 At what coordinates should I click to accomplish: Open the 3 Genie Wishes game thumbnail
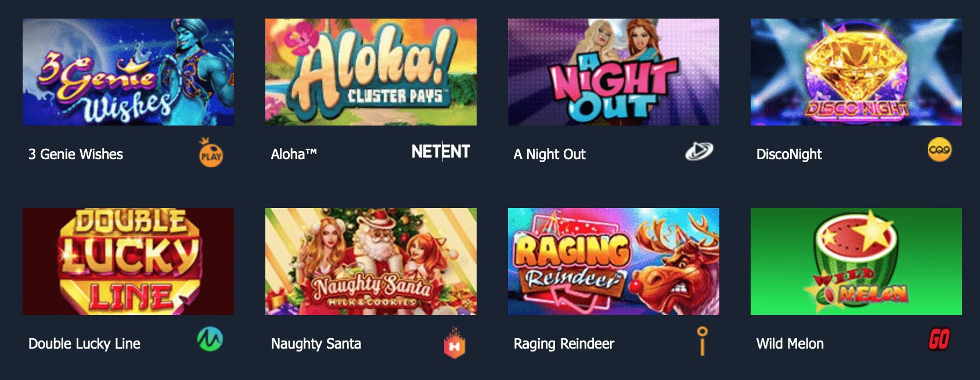point(128,72)
